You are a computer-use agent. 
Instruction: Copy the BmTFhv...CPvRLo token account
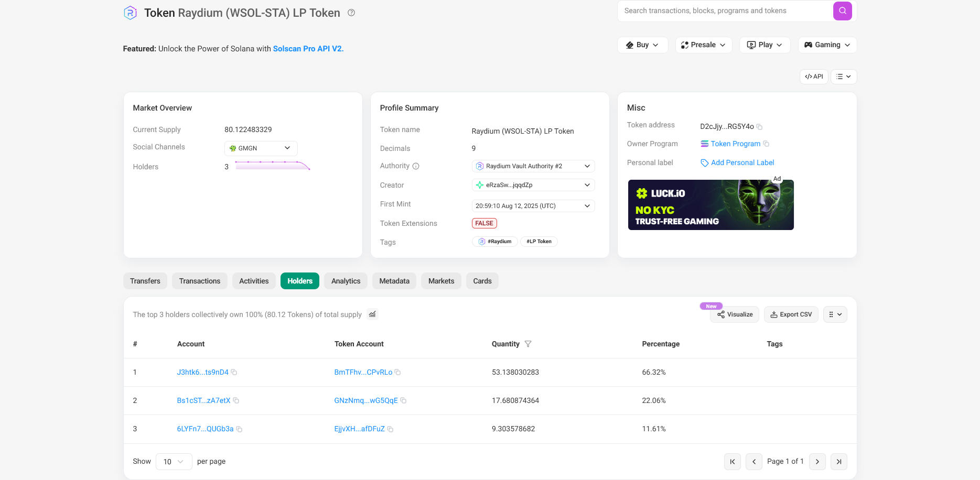[x=397, y=372]
